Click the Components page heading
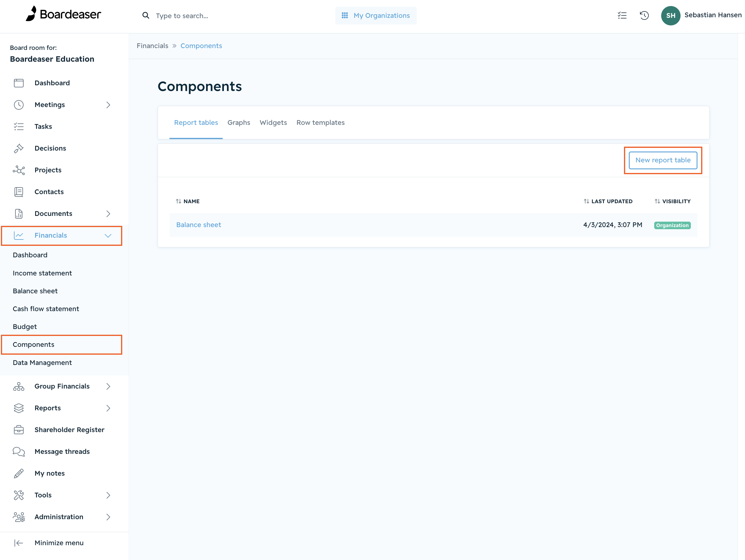The width and height of the screenshot is (745, 560). [199, 86]
